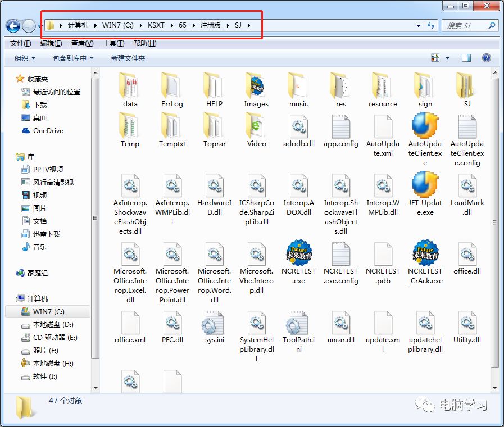Click KSXT in the address path
Screen dimensions: 504x427
pos(157,25)
